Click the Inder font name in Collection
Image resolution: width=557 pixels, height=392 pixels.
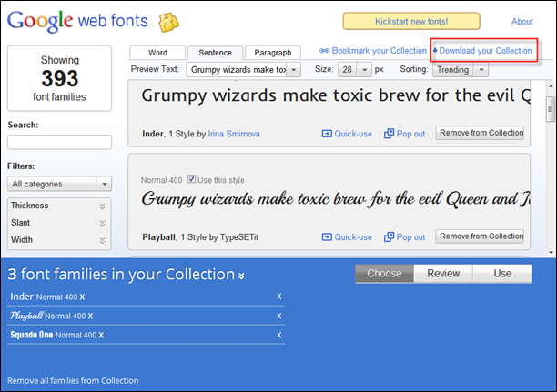pyautogui.click(x=22, y=297)
